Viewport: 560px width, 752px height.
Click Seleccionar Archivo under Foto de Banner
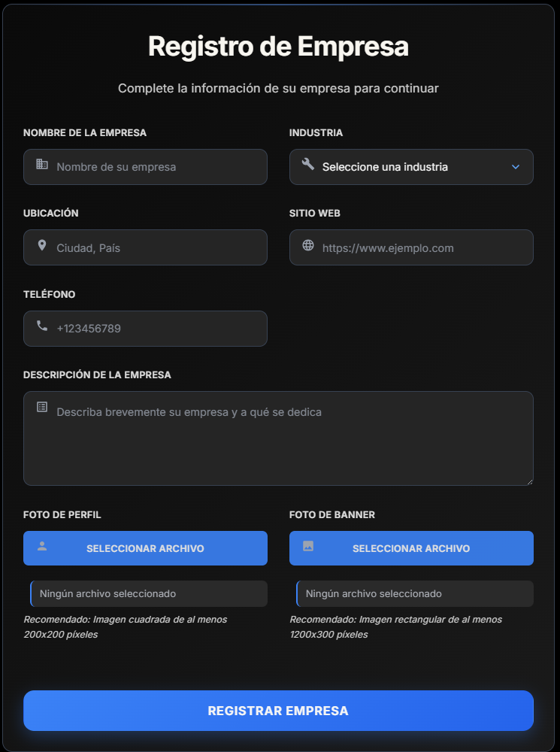tap(411, 548)
